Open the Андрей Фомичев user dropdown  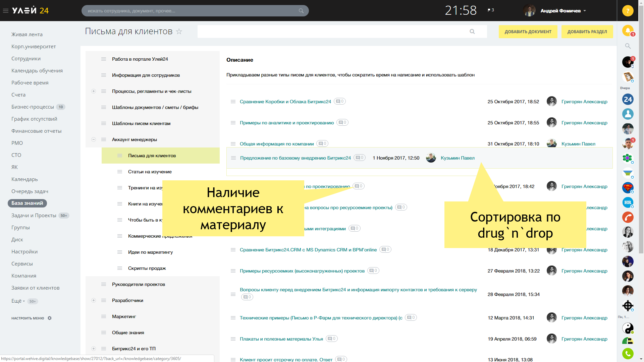[x=563, y=11]
